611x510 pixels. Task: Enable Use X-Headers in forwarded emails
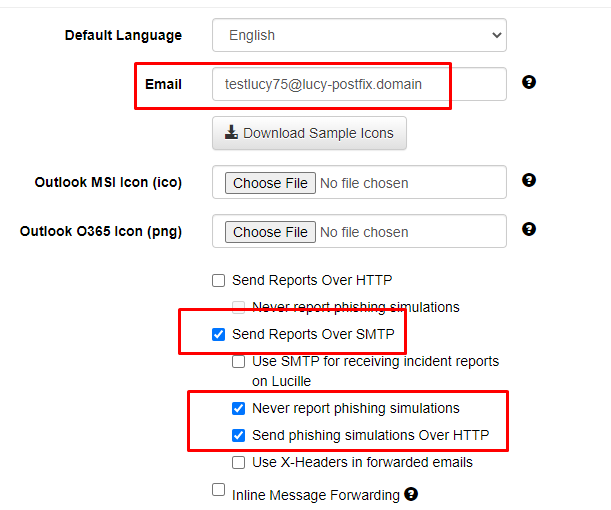coord(238,462)
